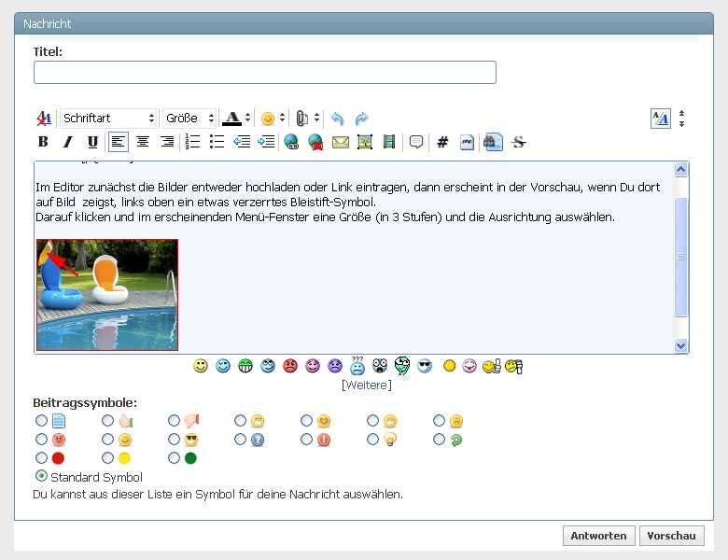Click the pool image in the editor

(107, 295)
